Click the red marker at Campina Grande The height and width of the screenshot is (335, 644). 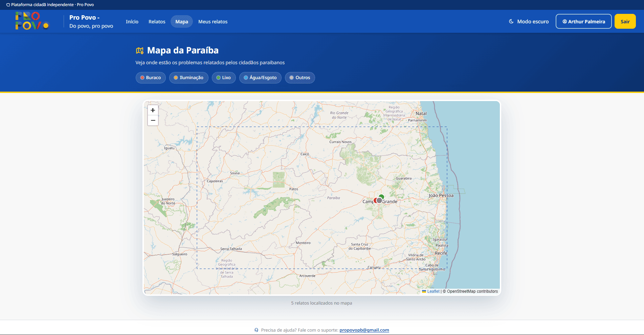pyautogui.click(x=375, y=200)
